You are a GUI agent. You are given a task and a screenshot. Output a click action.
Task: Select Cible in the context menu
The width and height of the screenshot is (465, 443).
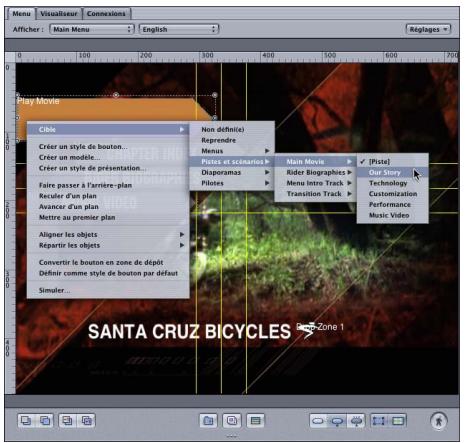[108, 129]
